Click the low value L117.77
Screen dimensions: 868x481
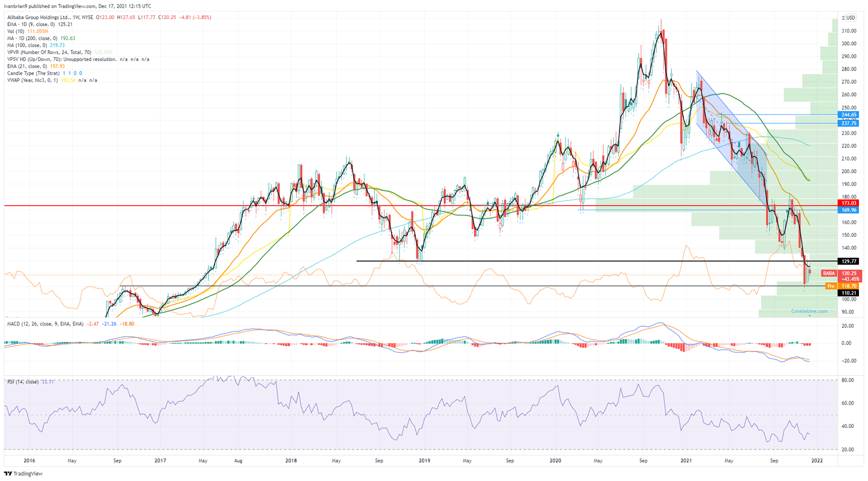click(146, 18)
